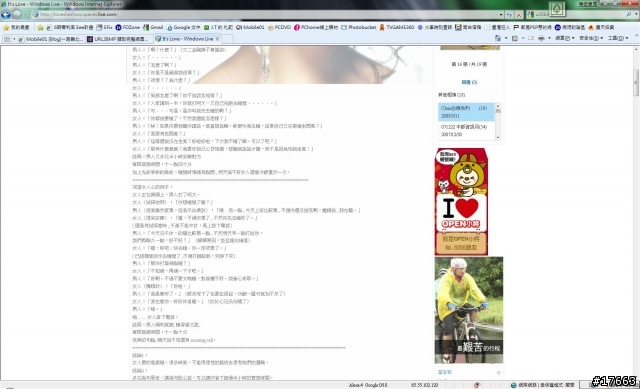This screenshot has height=389, width=640.
Task: Select the Chun album list entry
Action: 466,112
